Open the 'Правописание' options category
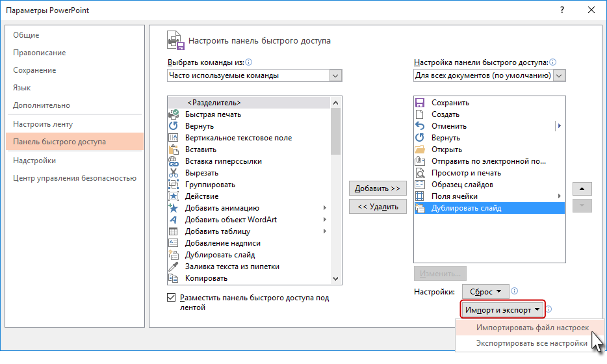Screen dimensions: 607x364 tap(75, 53)
